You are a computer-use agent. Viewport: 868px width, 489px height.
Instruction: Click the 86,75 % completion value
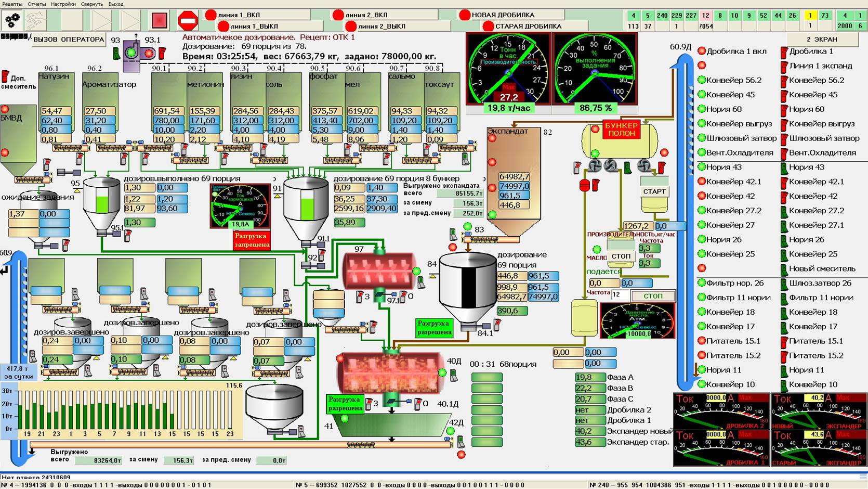[595, 108]
